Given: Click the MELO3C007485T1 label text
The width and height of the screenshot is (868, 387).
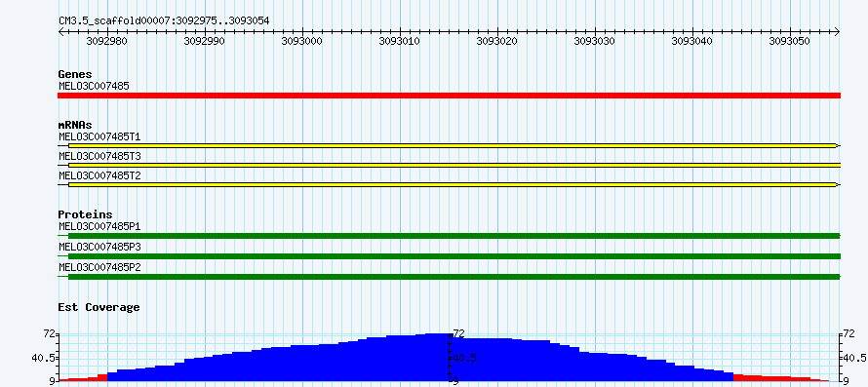Looking at the screenshot, I should [x=99, y=136].
